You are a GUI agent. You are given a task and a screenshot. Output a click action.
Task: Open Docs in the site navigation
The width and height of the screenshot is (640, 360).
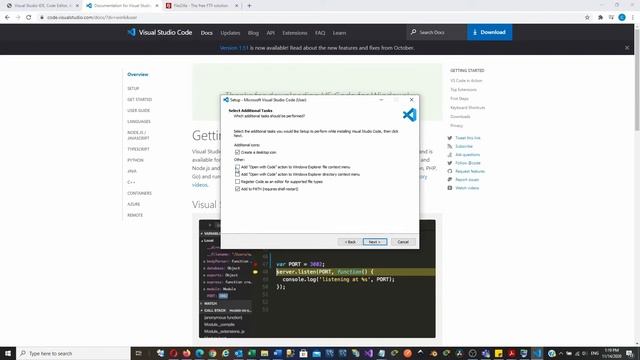[207, 33]
